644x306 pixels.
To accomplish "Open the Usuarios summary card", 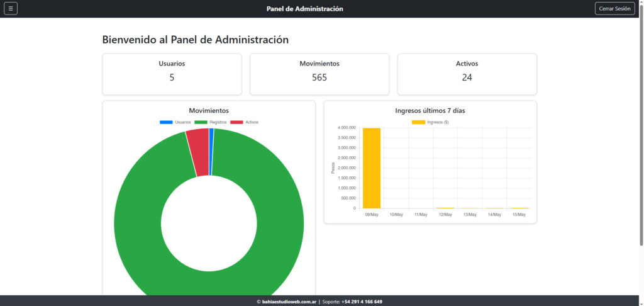I will point(172,74).
